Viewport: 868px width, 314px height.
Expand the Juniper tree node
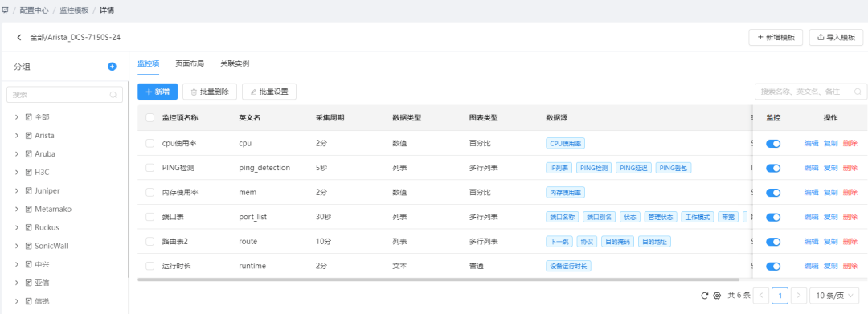point(17,190)
